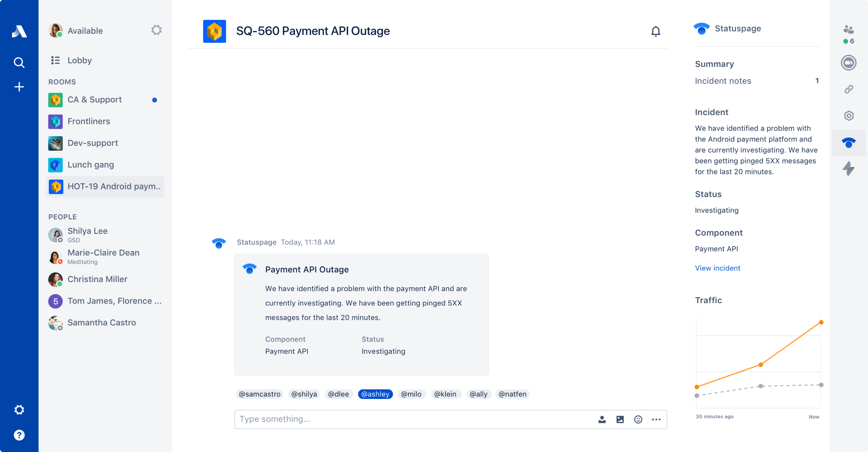Click the Type something message field

pos(413,419)
